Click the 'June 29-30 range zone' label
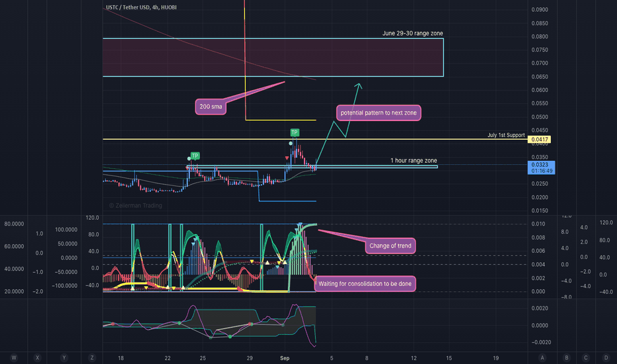Image resolution: width=617 pixels, height=364 pixels. tap(412, 34)
